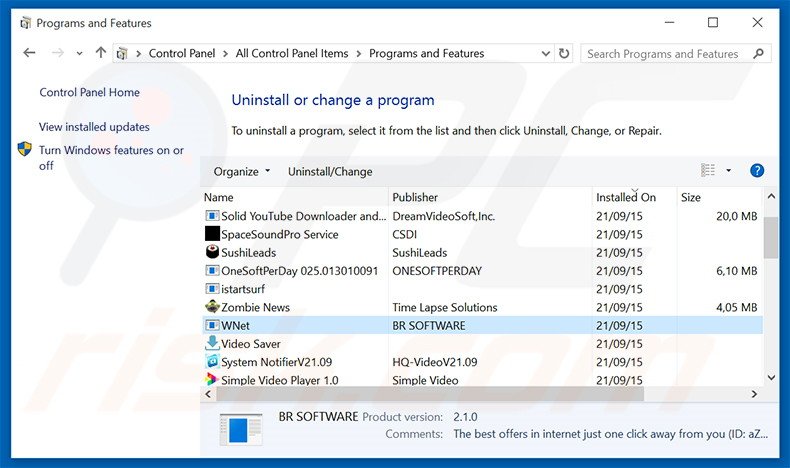This screenshot has height=468, width=790.
Task: Click the scroll right arrow of list
Action: pos(754,394)
